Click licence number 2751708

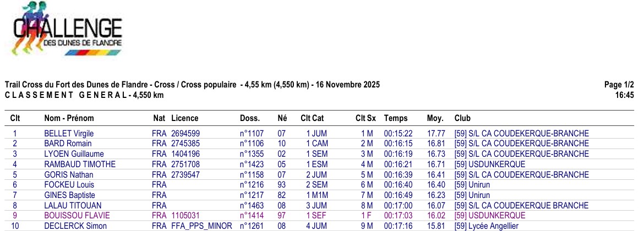tap(185, 164)
